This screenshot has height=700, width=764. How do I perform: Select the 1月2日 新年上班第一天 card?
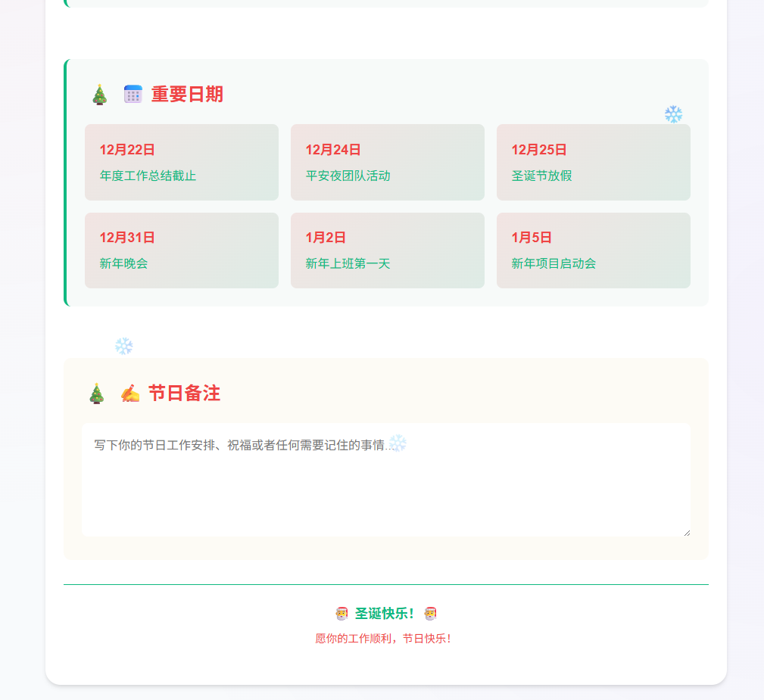pos(387,250)
